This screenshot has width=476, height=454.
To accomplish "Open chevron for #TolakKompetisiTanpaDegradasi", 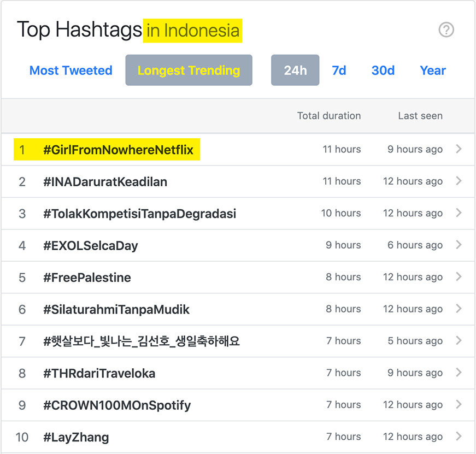I will tap(459, 213).
